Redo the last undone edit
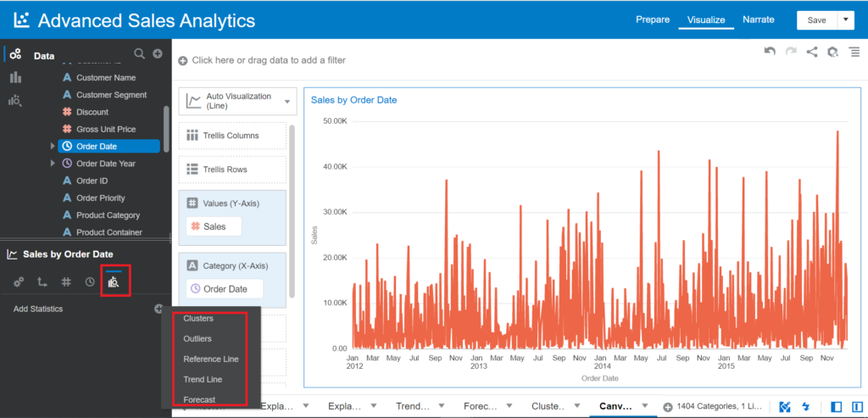This screenshot has width=868, height=418. pos(791,52)
